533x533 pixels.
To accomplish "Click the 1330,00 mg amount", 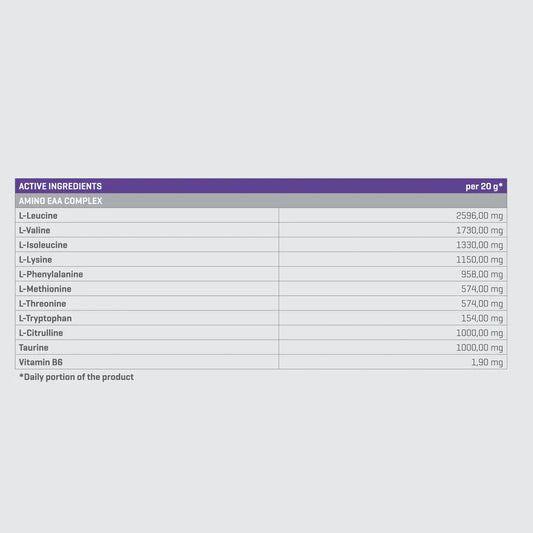I will (x=479, y=245).
